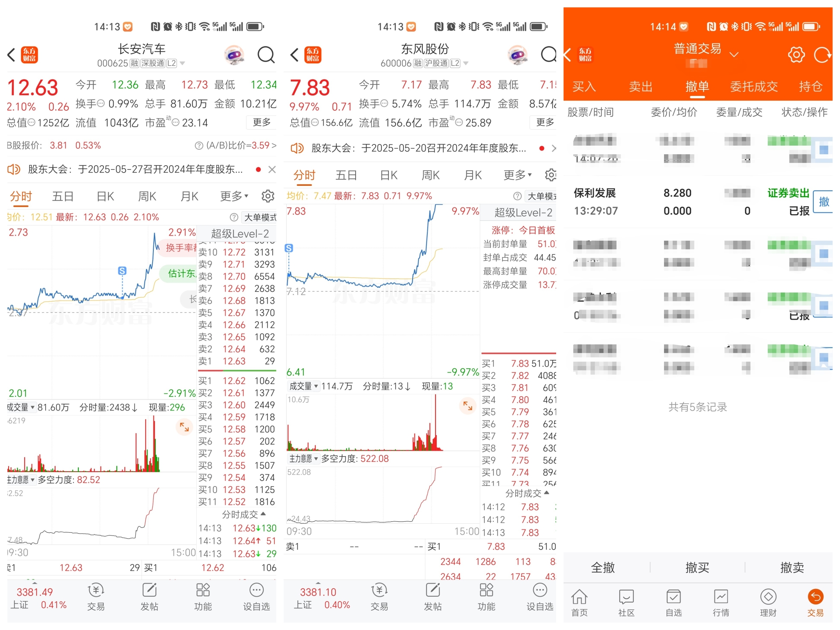Refresh the trading order list
Image resolution: width=840 pixels, height=630 pixels.
(822, 55)
